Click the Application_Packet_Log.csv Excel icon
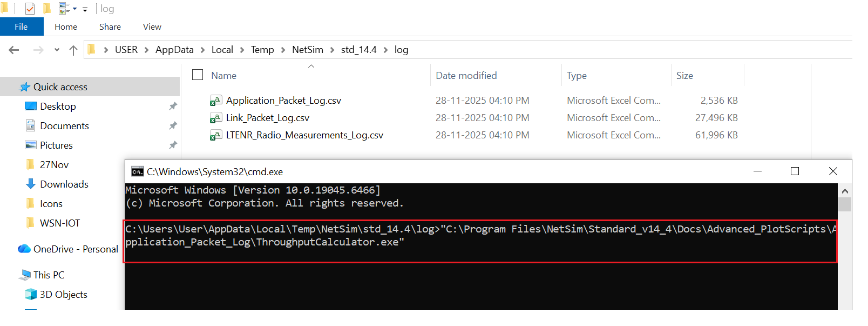868x326 pixels. tap(216, 101)
